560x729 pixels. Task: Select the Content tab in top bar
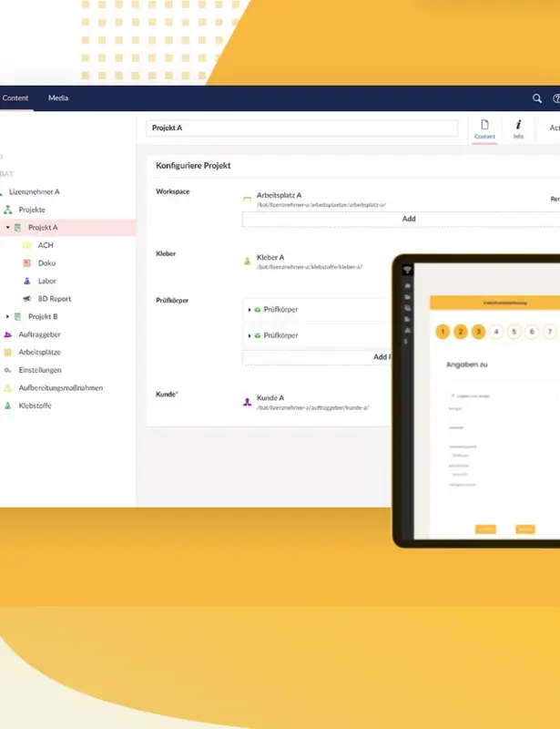[x=15, y=98]
